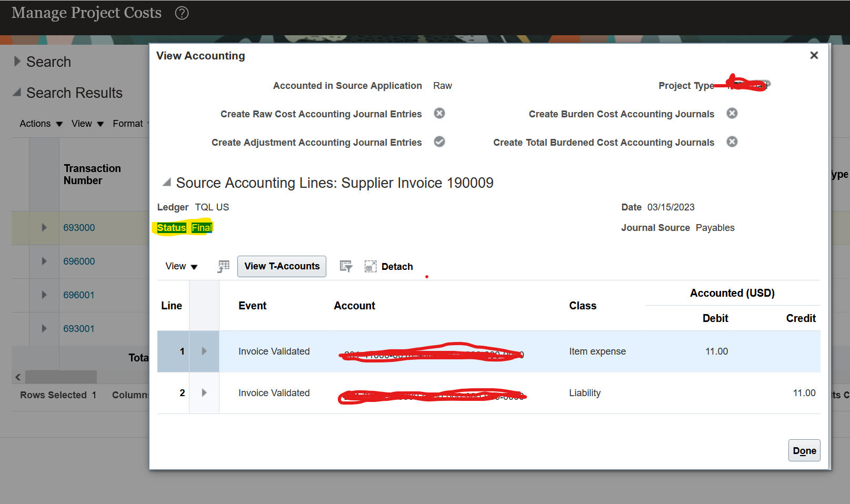Open transaction number 693001 link
The image size is (850, 504).
pos(79,329)
